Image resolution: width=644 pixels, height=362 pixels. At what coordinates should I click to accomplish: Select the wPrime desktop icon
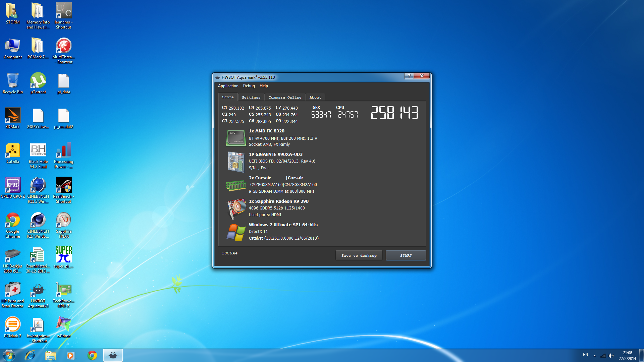63,327
